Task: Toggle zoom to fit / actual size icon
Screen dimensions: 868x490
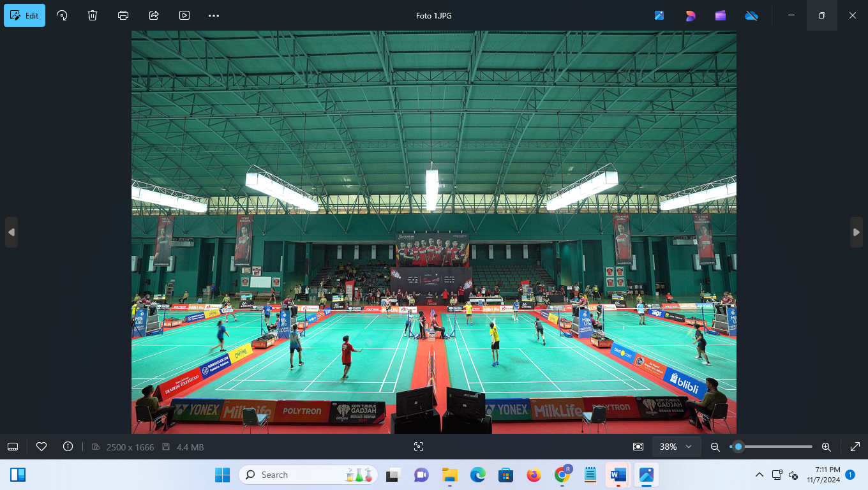Action: coord(638,447)
